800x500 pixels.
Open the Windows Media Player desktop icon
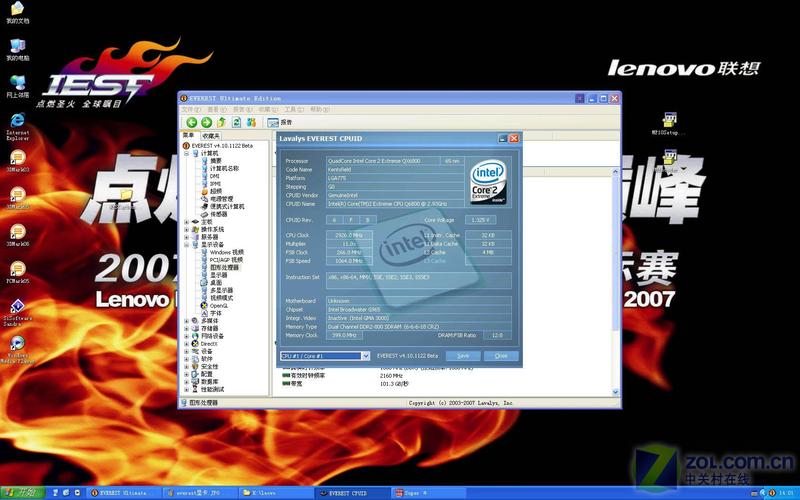coord(17,349)
